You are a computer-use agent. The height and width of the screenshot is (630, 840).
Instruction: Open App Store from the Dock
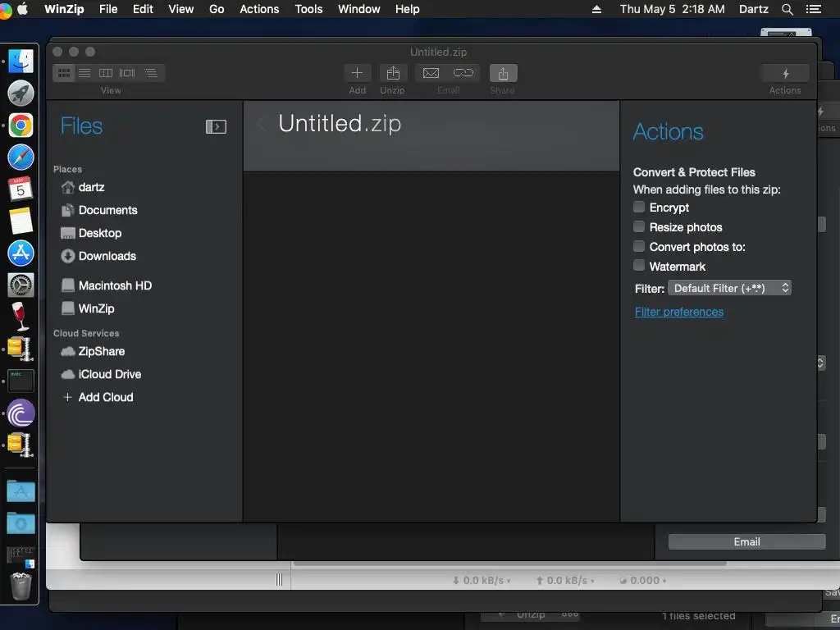[x=21, y=253]
